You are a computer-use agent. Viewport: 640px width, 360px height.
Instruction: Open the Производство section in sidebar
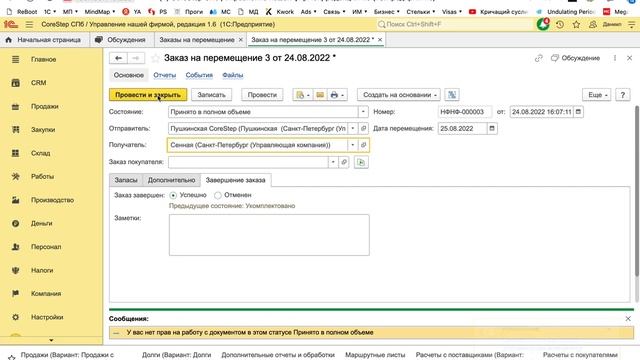51,200
